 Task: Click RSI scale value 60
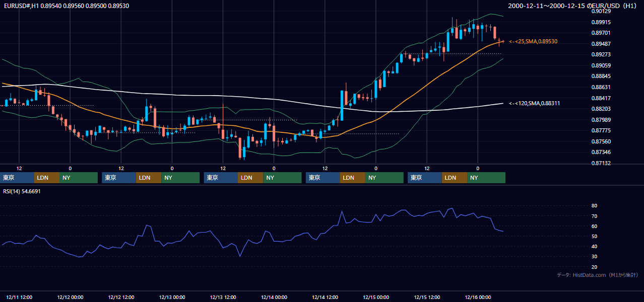click(x=595, y=226)
